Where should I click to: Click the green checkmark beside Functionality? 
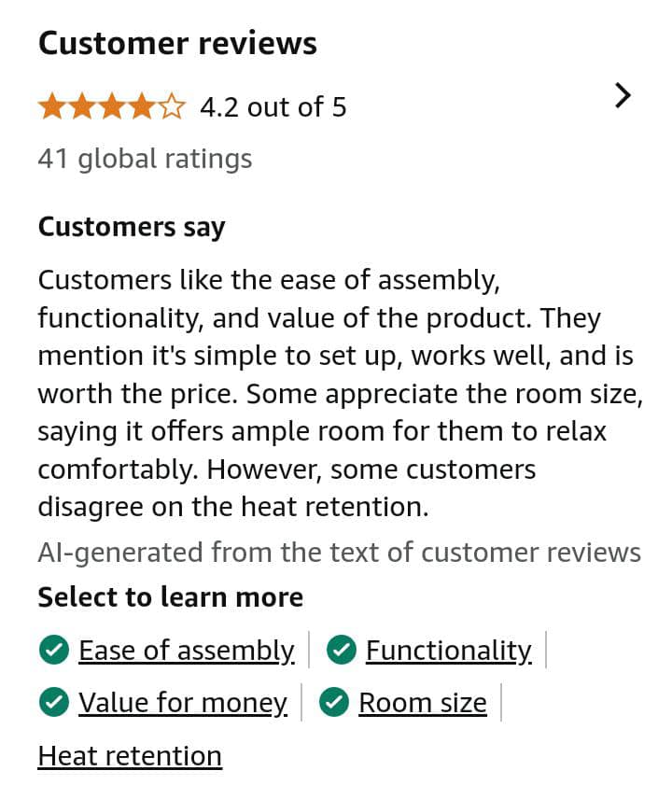coord(343,650)
